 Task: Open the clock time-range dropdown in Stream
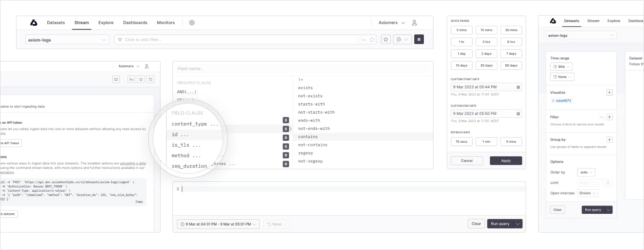pos(402,39)
